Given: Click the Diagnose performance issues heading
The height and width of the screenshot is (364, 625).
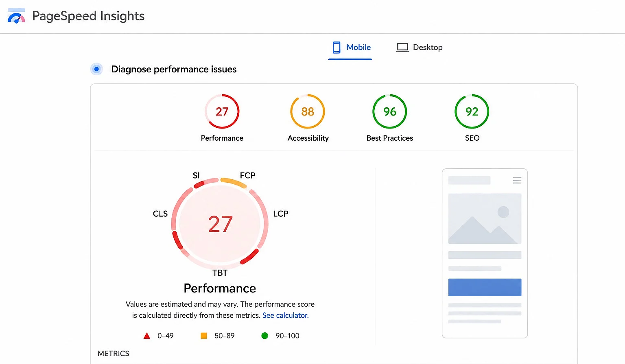Looking at the screenshot, I should [174, 69].
